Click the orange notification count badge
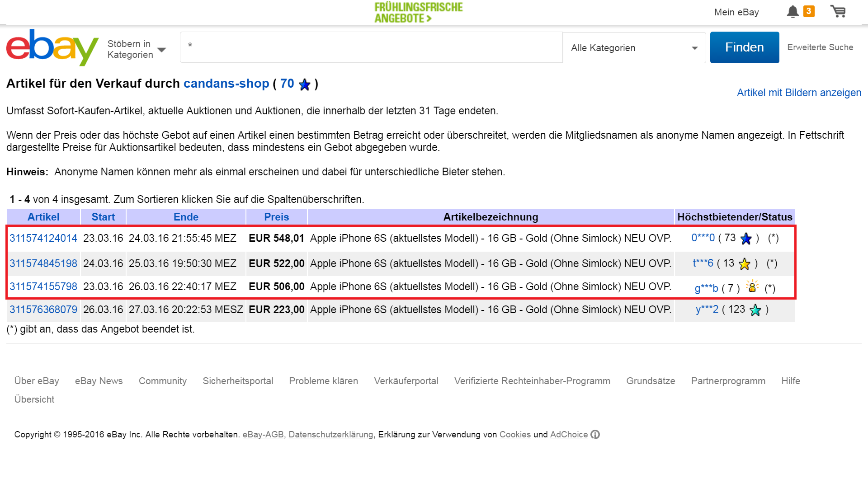The width and height of the screenshot is (868, 488). [x=809, y=11]
